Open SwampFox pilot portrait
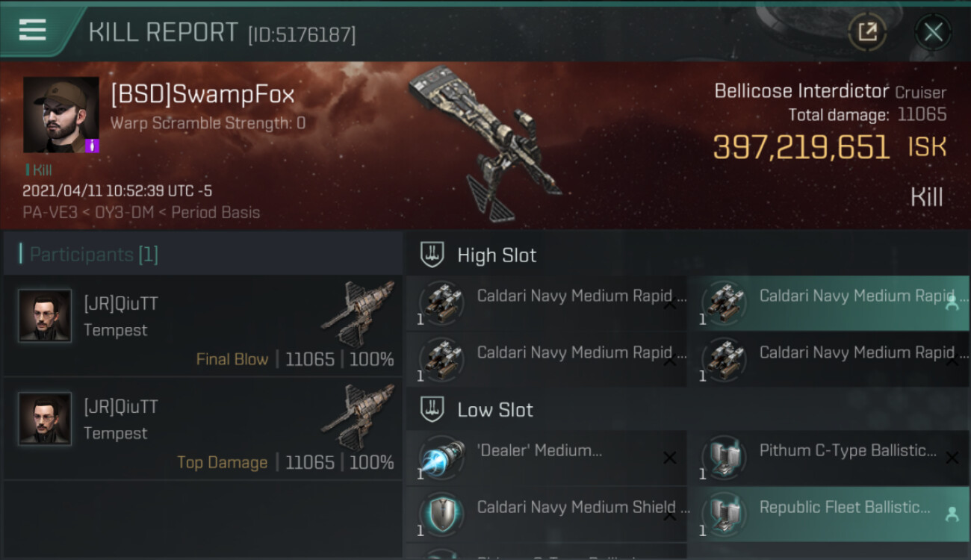 click(x=61, y=115)
